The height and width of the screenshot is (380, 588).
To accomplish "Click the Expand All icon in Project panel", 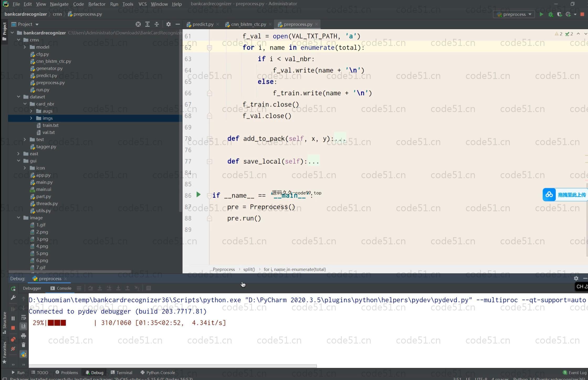I will 148,24.
